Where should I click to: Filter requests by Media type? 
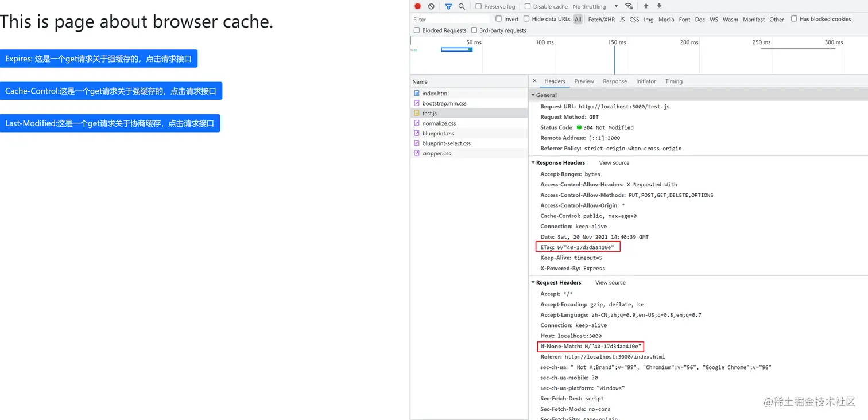666,20
